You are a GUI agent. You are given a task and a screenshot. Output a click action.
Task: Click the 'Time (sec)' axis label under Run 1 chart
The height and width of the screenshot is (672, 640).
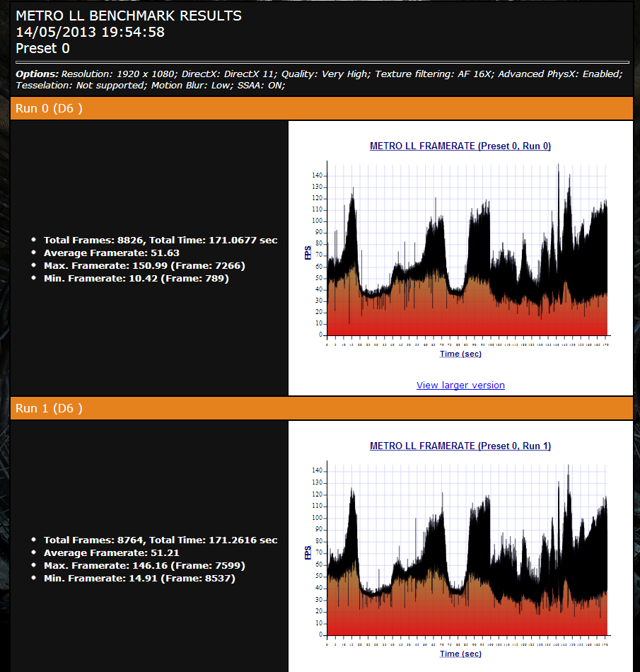[460, 654]
